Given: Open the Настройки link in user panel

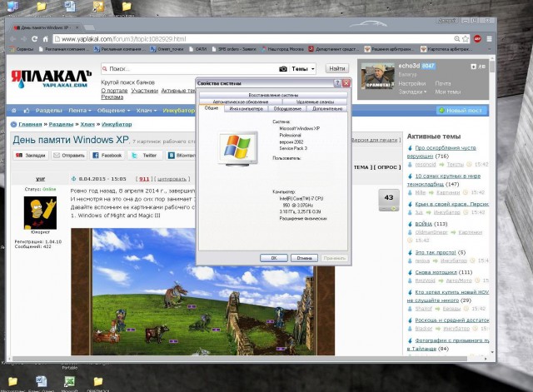Looking at the screenshot, I should 412,83.
